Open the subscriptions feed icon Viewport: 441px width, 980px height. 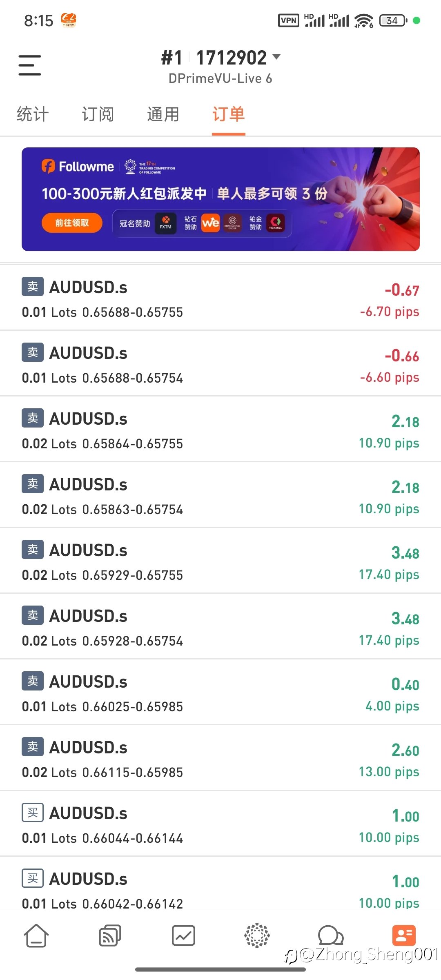click(x=110, y=935)
